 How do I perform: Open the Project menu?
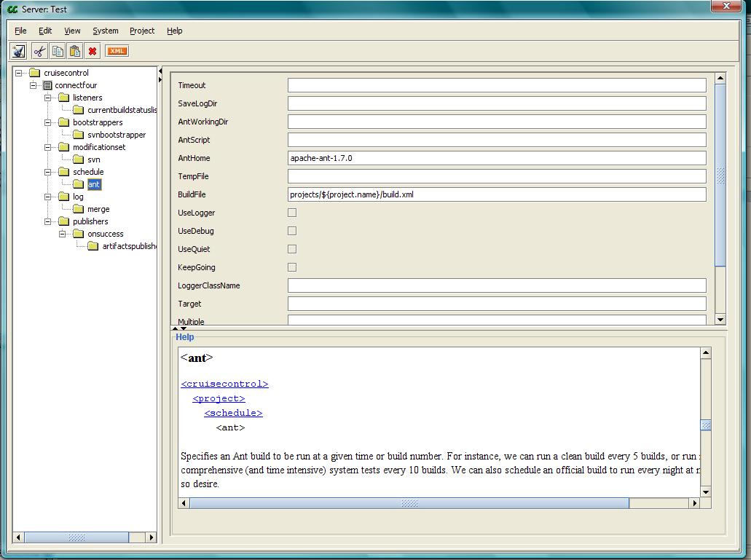pos(142,31)
